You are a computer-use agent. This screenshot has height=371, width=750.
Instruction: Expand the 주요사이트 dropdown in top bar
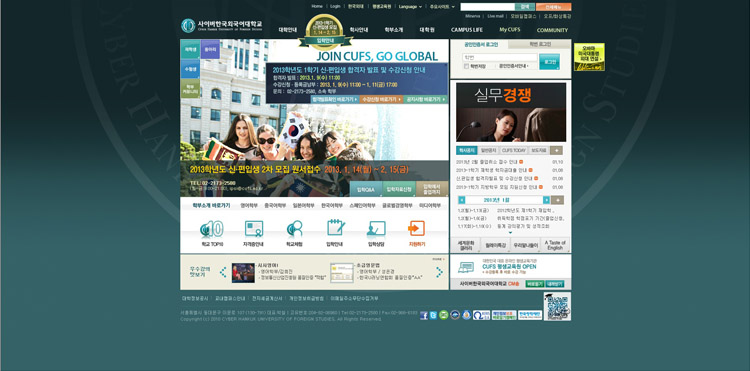point(442,7)
